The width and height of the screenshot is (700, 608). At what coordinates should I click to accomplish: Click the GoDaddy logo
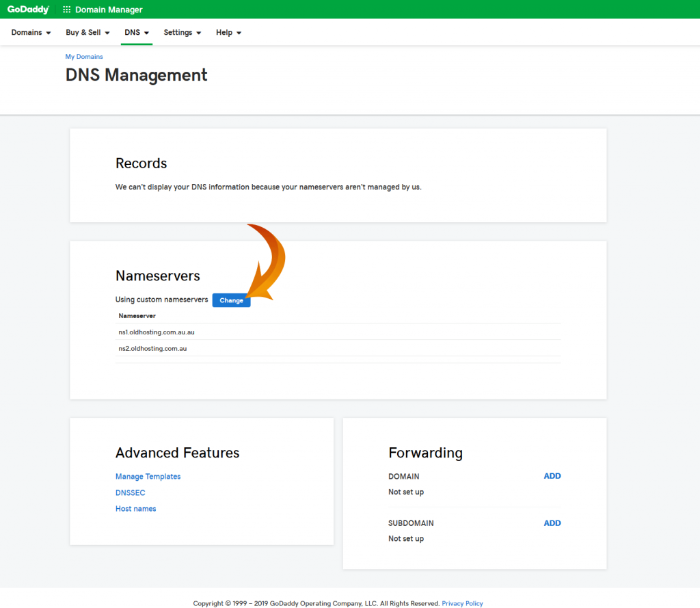pos(28,10)
